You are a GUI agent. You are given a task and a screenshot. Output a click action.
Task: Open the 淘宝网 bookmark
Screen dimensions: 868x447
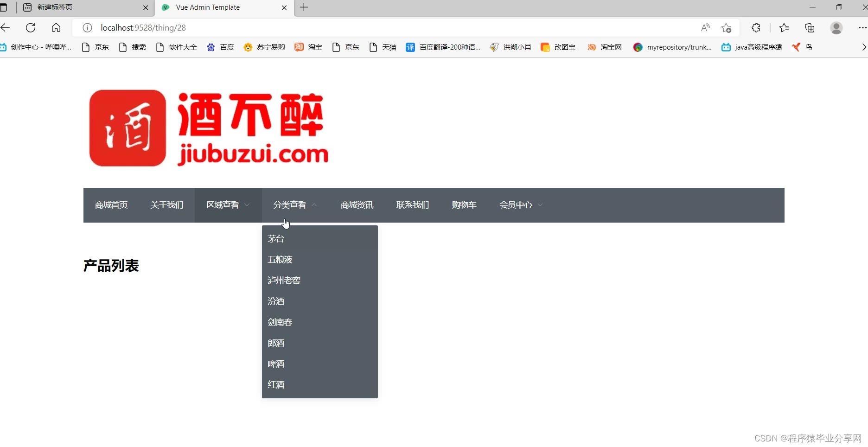pyautogui.click(x=605, y=47)
